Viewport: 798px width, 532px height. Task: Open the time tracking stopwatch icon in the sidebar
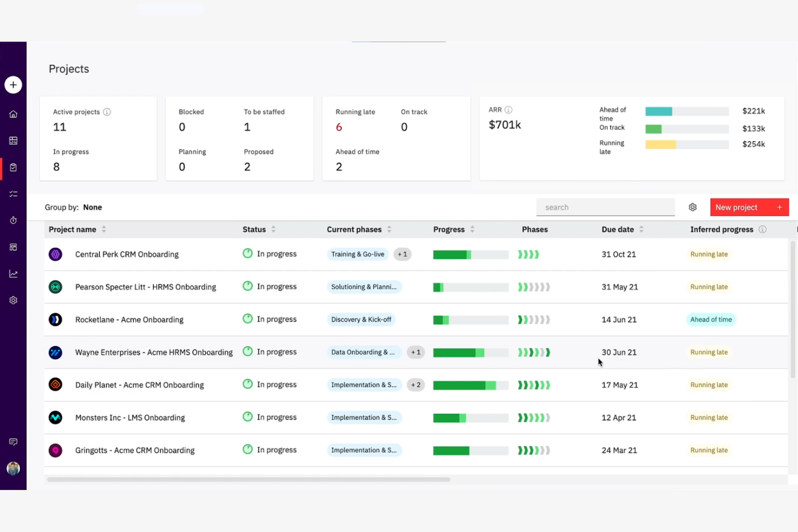click(x=13, y=220)
